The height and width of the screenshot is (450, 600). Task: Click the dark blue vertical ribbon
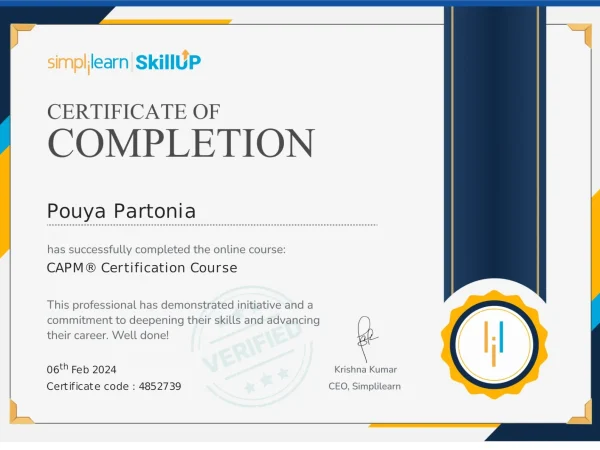point(495,150)
